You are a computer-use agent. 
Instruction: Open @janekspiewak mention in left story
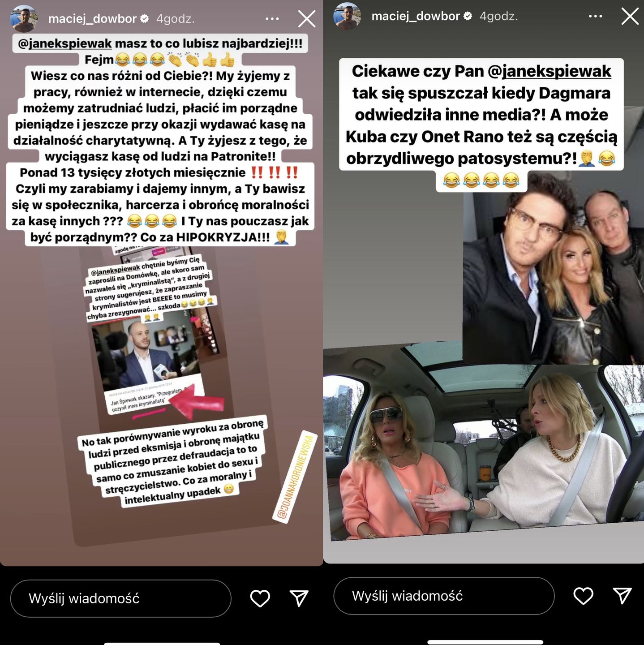[x=65, y=43]
